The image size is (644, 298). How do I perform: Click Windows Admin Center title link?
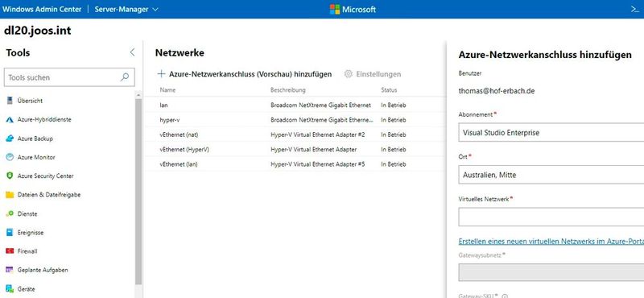click(x=43, y=9)
